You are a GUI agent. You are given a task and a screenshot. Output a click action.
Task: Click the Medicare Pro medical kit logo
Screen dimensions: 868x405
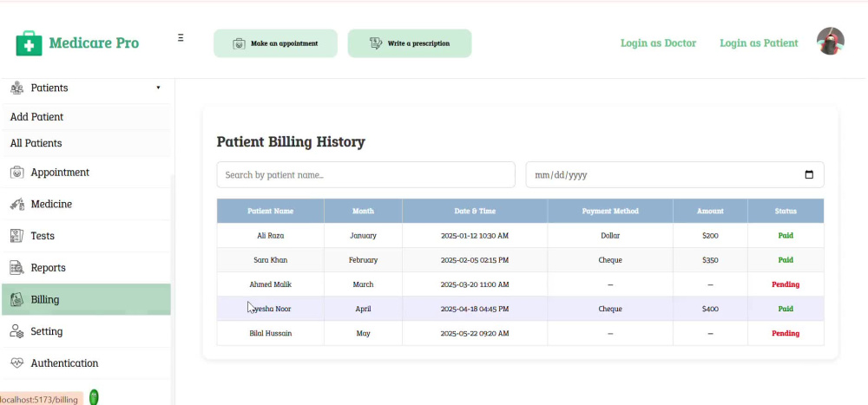(x=29, y=43)
